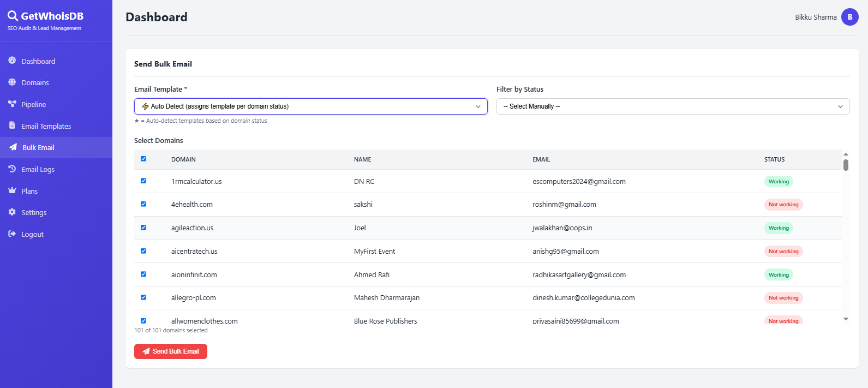Click the Send Bulk Email red button
Image resolution: width=868 pixels, height=388 pixels.
pos(171,351)
